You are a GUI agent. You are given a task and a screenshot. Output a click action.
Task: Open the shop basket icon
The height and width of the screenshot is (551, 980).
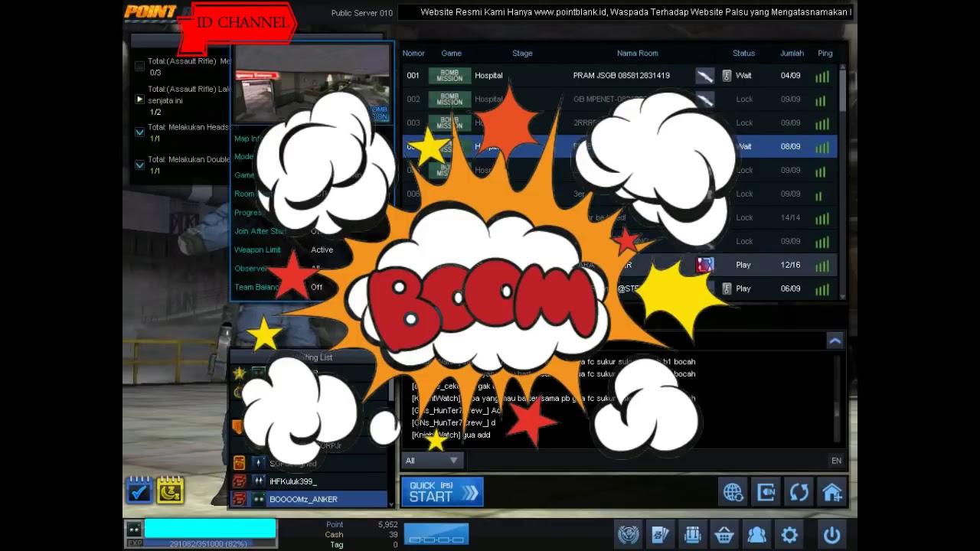[724, 534]
